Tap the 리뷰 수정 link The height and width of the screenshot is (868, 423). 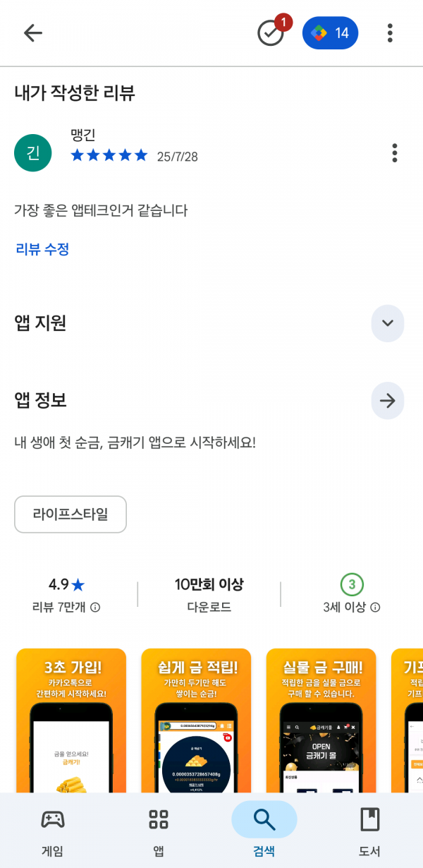point(42,249)
